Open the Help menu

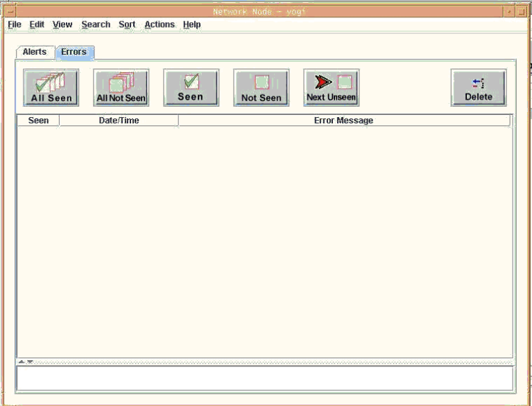(192, 25)
